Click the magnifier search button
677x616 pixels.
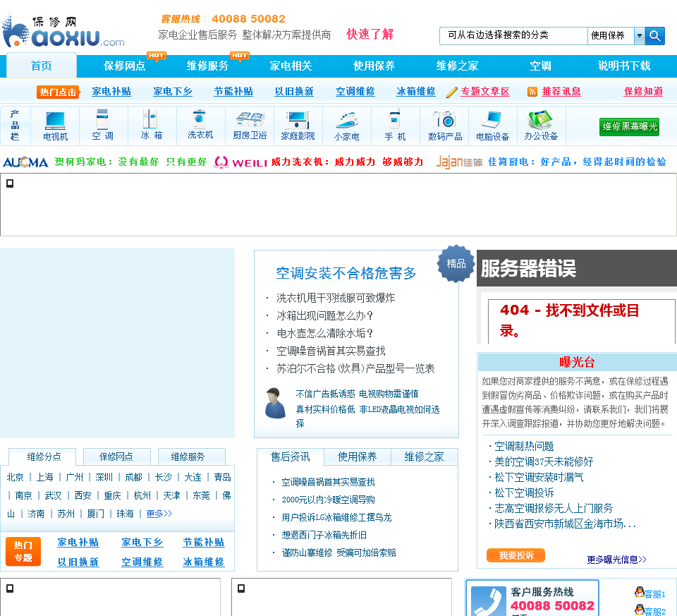click(x=655, y=36)
